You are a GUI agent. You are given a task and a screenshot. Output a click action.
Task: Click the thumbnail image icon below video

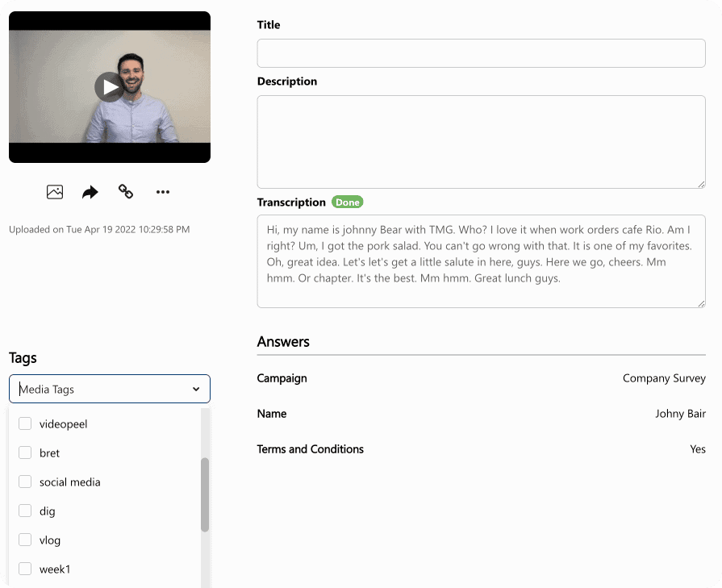tap(55, 192)
